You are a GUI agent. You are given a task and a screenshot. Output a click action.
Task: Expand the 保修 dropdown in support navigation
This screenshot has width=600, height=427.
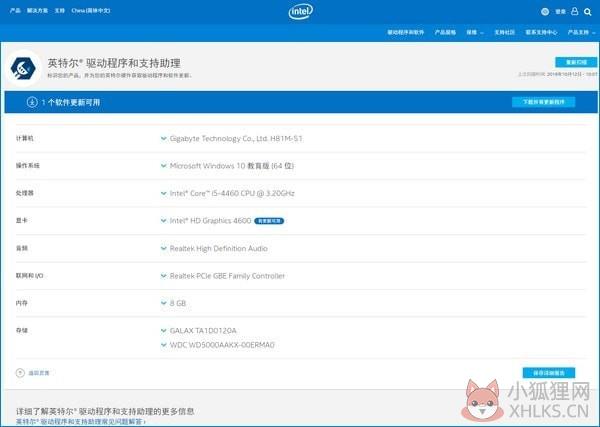pyautogui.click(x=474, y=33)
